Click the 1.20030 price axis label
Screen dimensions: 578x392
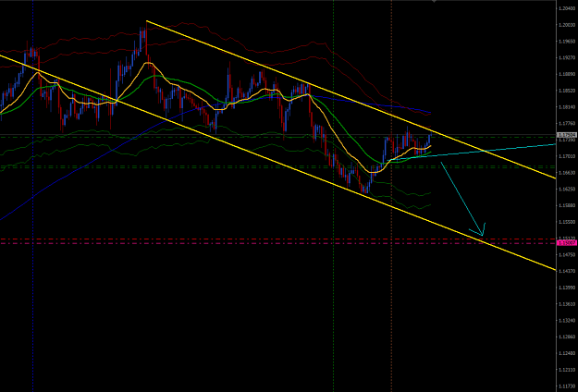coord(567,25)
